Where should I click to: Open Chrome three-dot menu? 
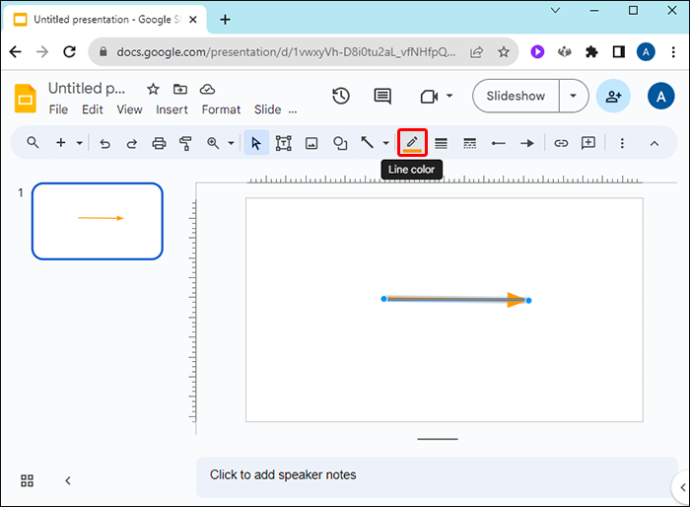click(x=673, y=52)
